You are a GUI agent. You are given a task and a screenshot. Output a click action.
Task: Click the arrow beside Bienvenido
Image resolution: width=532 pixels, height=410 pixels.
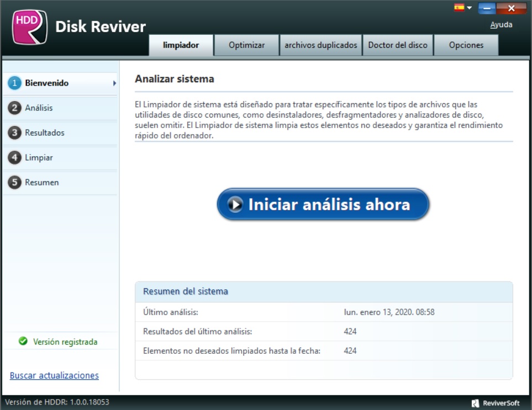click(x=114, y=83)
